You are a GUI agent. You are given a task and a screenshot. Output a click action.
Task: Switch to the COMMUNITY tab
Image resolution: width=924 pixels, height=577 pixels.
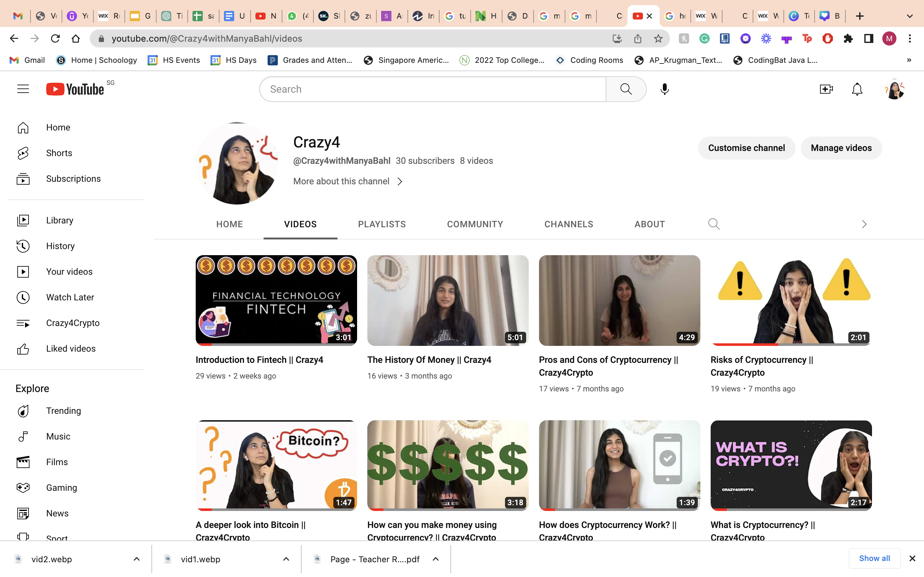(475, 224)
